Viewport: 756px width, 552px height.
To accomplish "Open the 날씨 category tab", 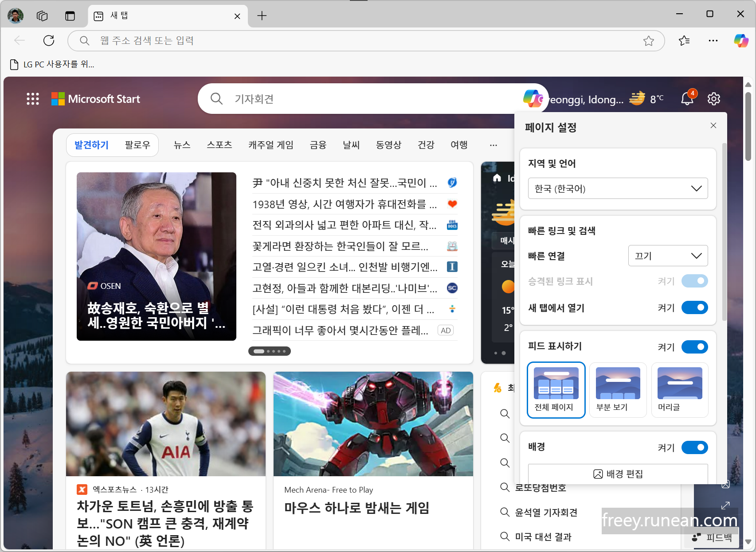I will (x=351, y=145).
